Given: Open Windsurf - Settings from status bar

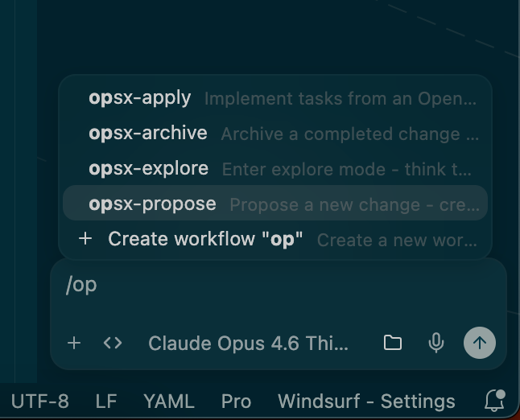Looking at the screenshot, I should (x=366, y=401).
